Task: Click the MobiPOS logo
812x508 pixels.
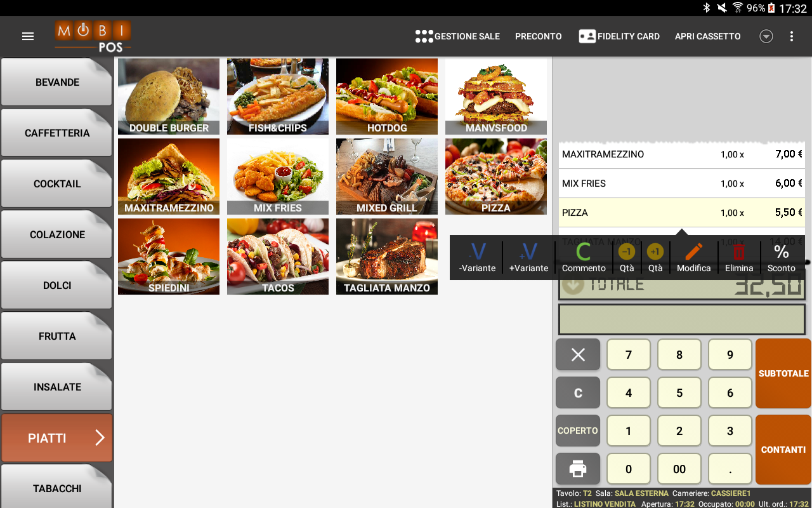Action: [x=93, y=36]
